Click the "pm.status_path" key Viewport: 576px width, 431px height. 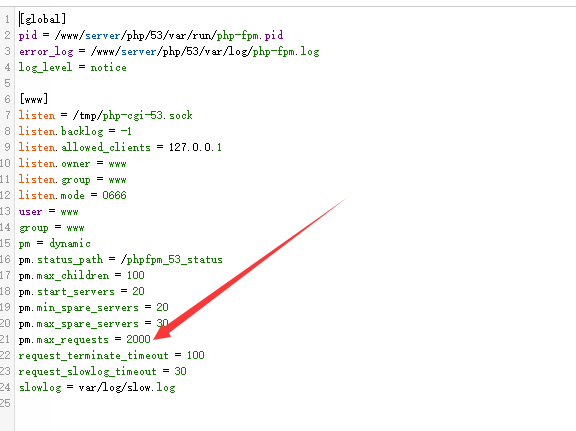pos(61,259)
